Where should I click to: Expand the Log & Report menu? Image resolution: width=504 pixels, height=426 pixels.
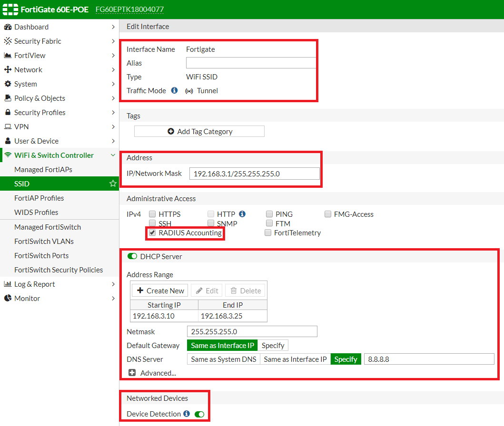113,284
